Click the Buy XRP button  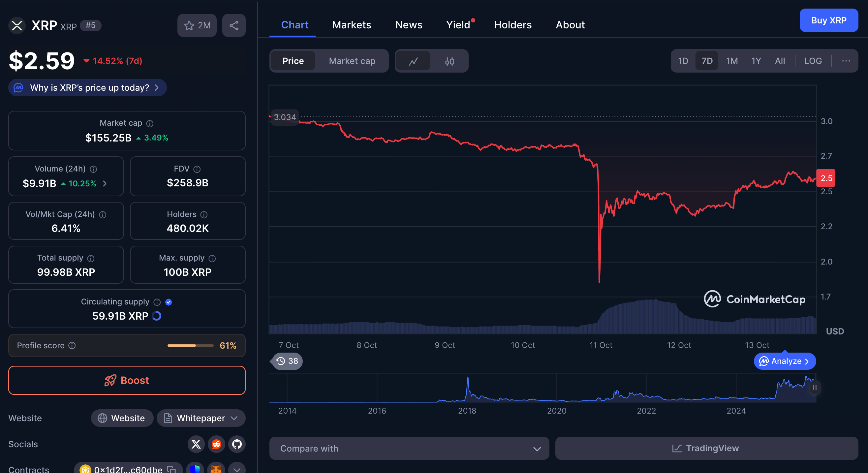(x=829, y=20)
